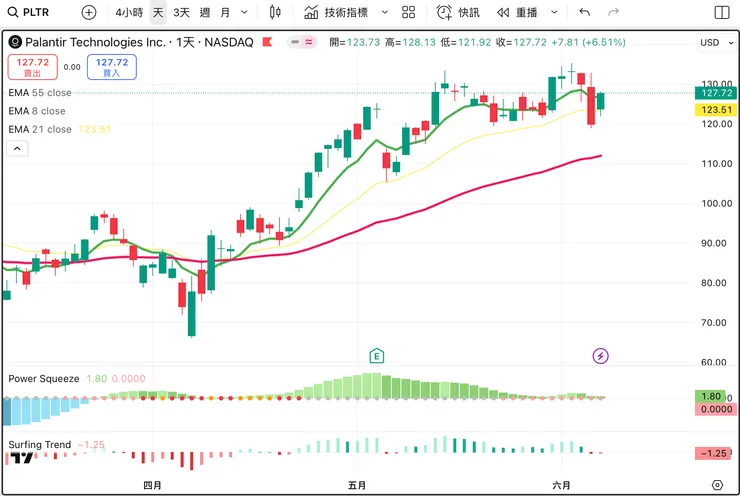Create an alert with 快訊 button
Image resolution: width=740 pixels, height=496 pixels.
[459, 12]
